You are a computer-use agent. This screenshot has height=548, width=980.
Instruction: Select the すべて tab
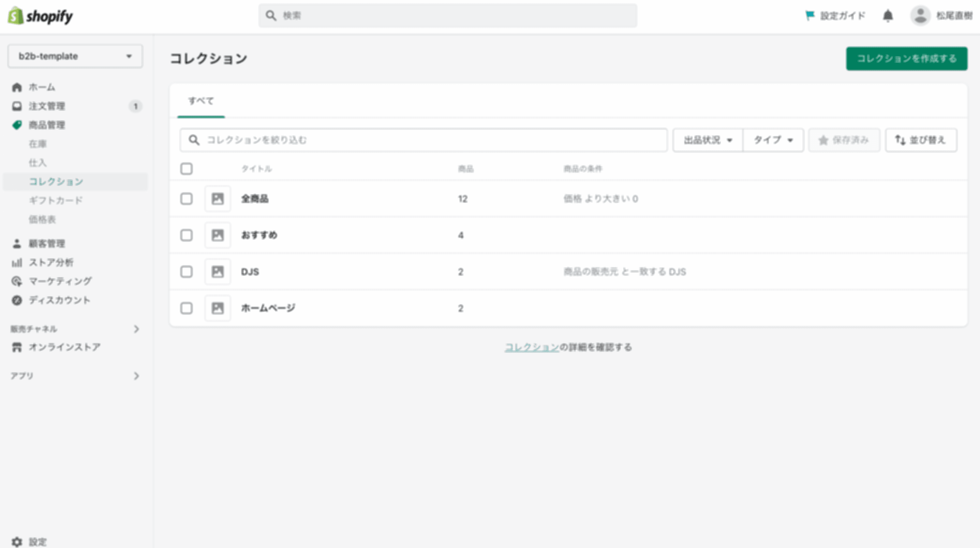pos(201,101)
